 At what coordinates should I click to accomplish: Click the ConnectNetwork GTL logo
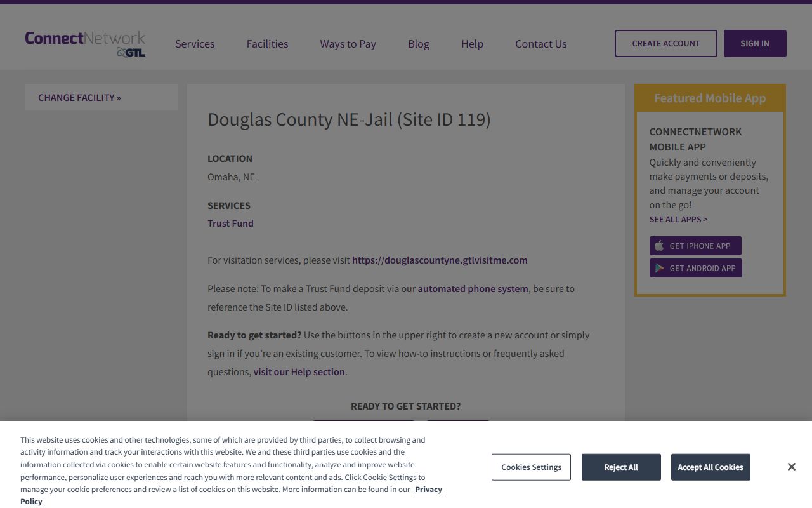click(85, 43)
